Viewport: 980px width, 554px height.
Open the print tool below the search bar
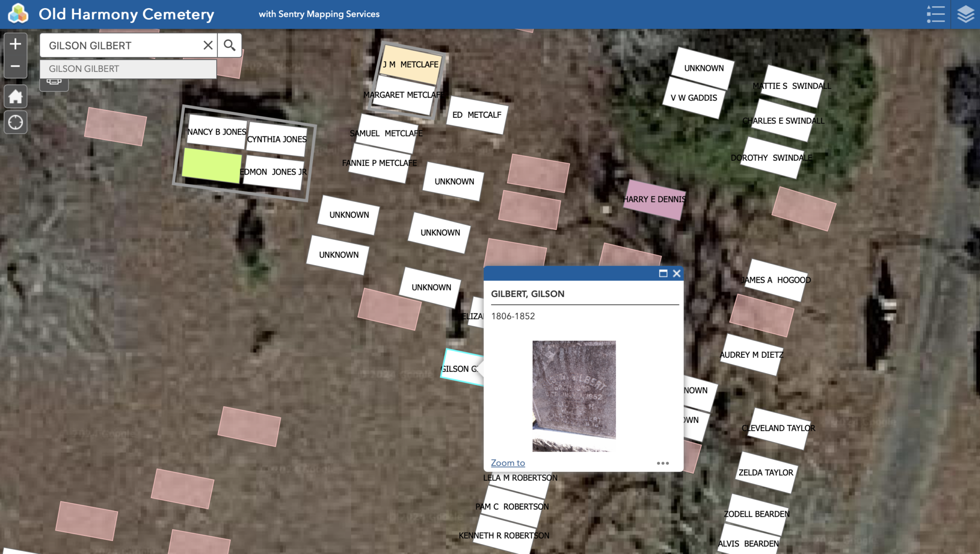[x=54, y=81]
